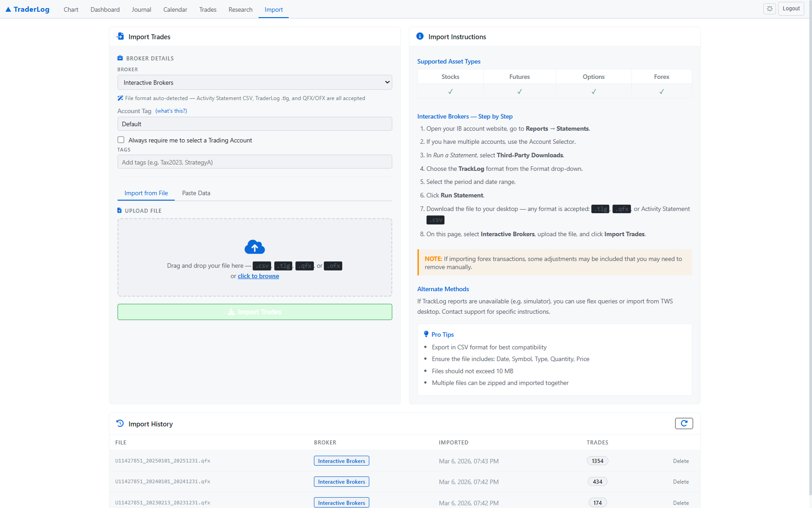Delete the import with 1354 trades
This screenshot has width=812, height=508.
click(680, 461)
